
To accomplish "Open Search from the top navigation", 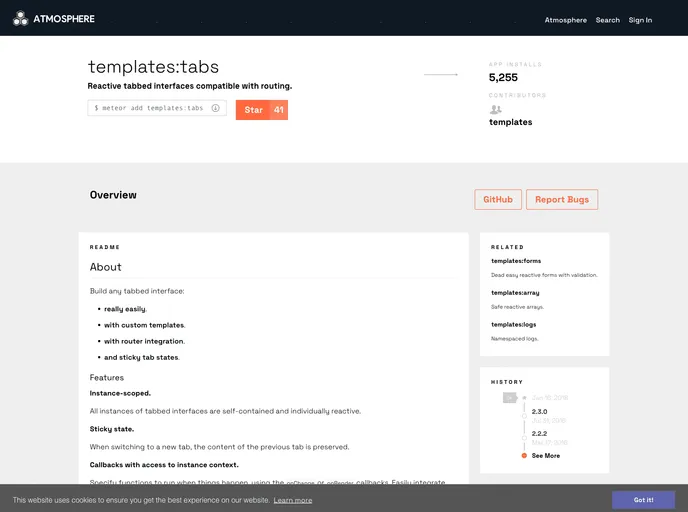I will [607, 20].
